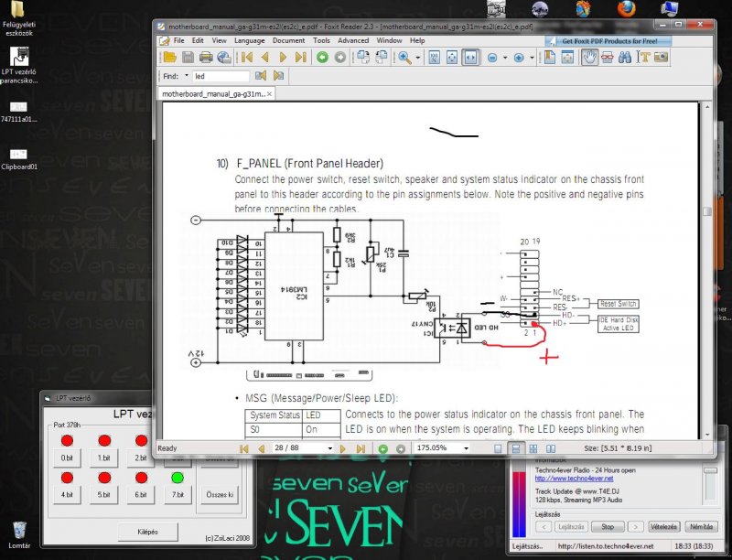Click the radio player volume slider

[x=710, y=470]
